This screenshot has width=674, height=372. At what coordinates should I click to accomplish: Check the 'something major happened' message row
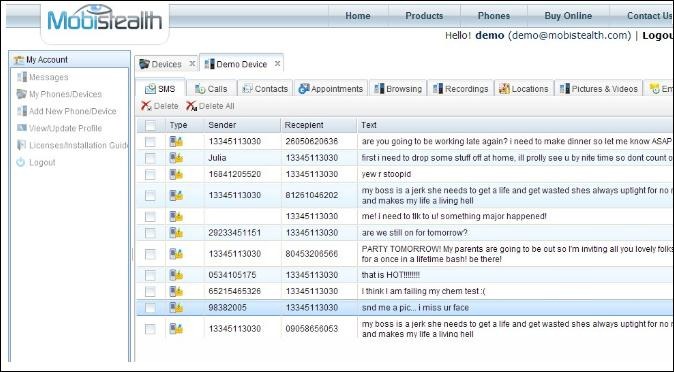coord(150,216)
